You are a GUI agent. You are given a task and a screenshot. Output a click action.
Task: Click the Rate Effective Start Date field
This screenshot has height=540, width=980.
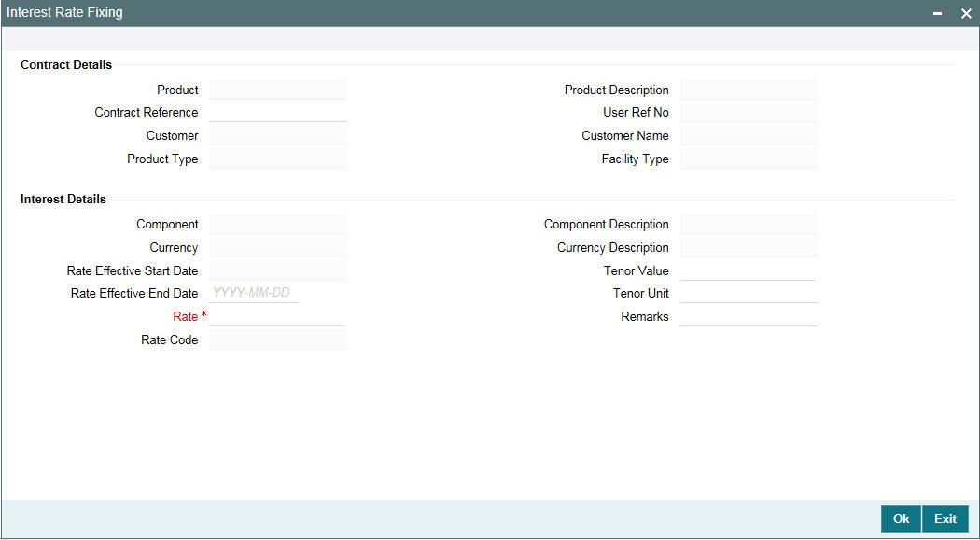tap(277, 270)
